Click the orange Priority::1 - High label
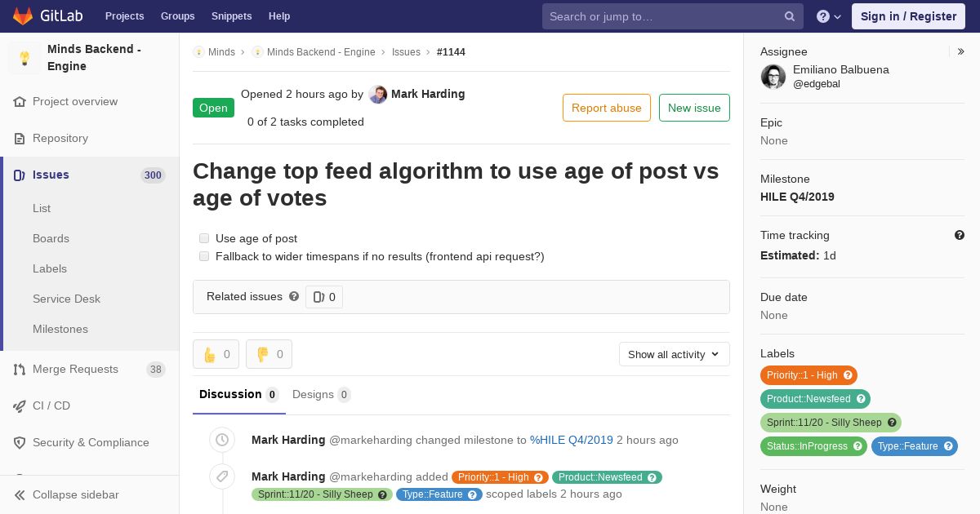The width and height of the screenshot is (980, 514). pyautogui.click(x=808, y=375)
